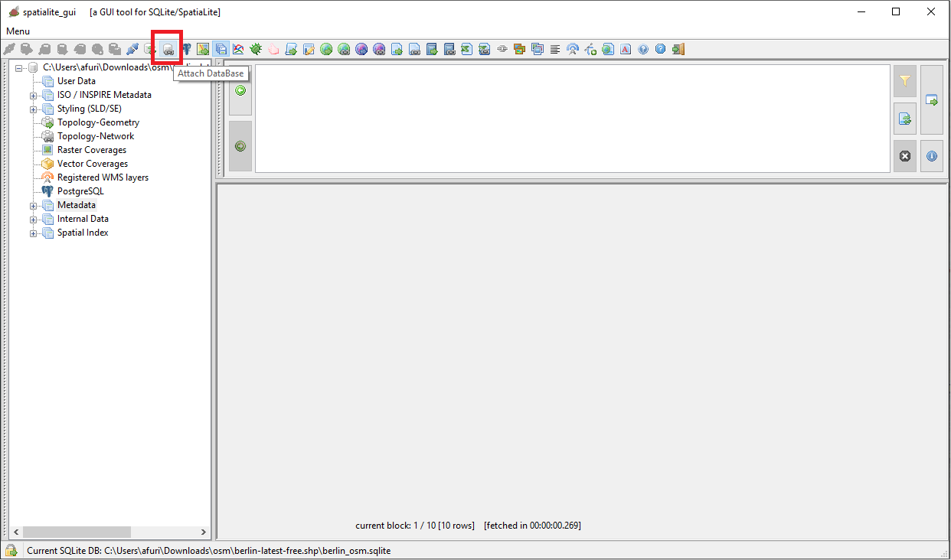Select Styling (SLD/SE) in the tree

pyautogui.click(x=90, y=109)
